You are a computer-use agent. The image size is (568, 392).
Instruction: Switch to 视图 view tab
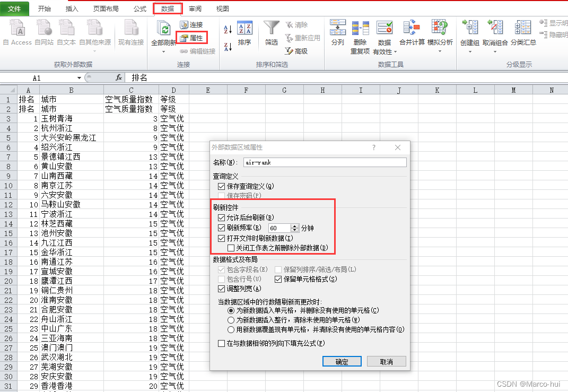pos(222,8)
